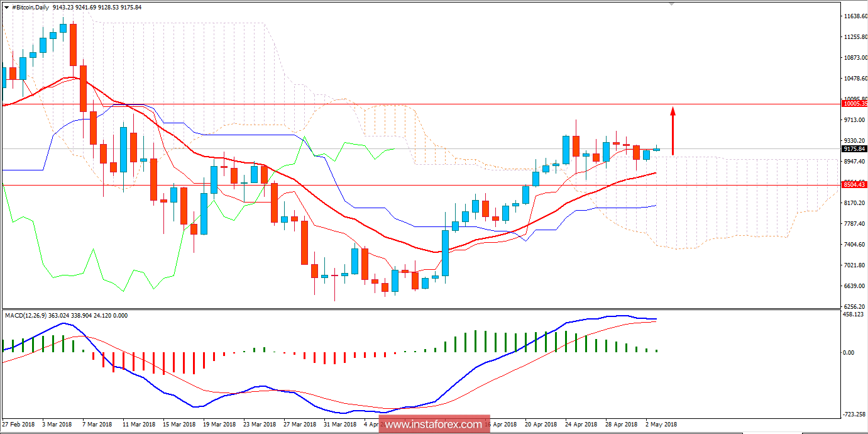The image size is (868, 434).
Task: Click the 8947.40 price axis value
Action: (x=855, y=162)
